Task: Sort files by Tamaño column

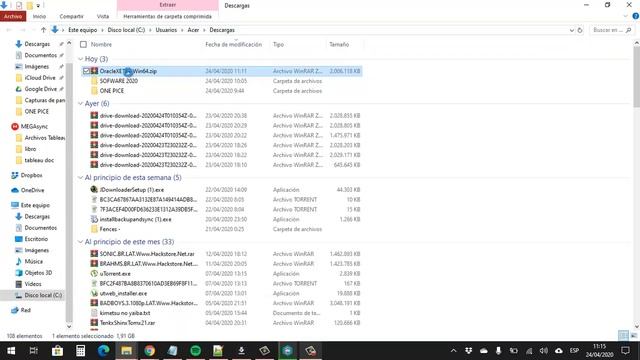Action: [x=339, y=44]
